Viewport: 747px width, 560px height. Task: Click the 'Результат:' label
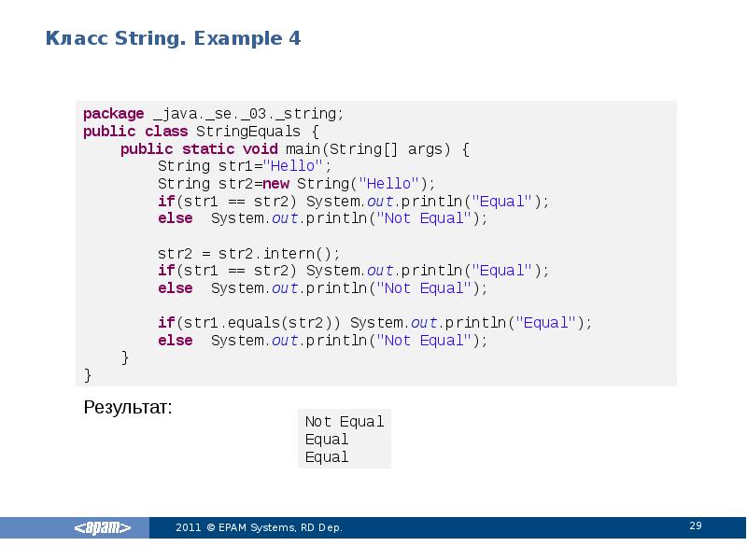pyautogui.click(x=127, y=408)
